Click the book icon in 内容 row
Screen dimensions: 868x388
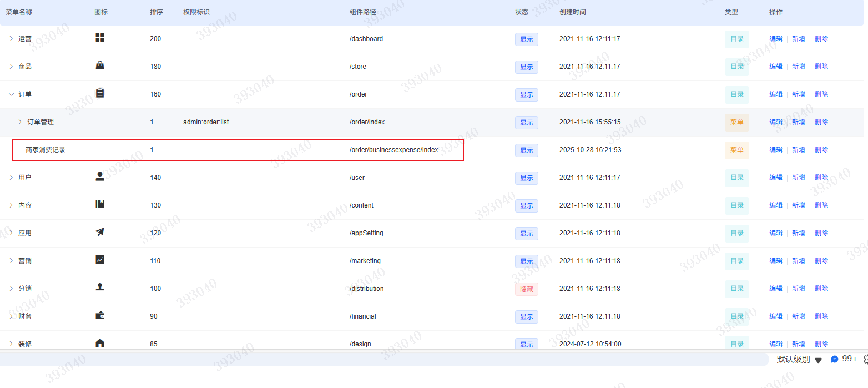click(100, 204)
